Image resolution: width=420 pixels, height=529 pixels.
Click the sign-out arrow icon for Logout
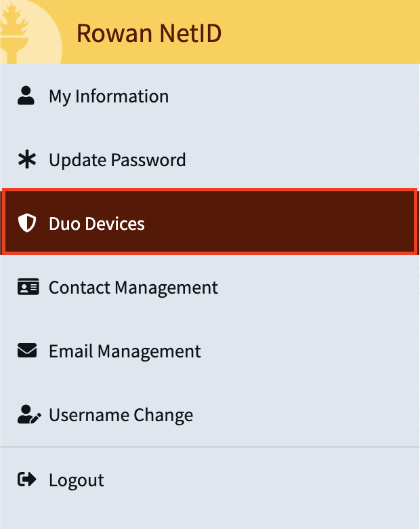tap(26, 479)
